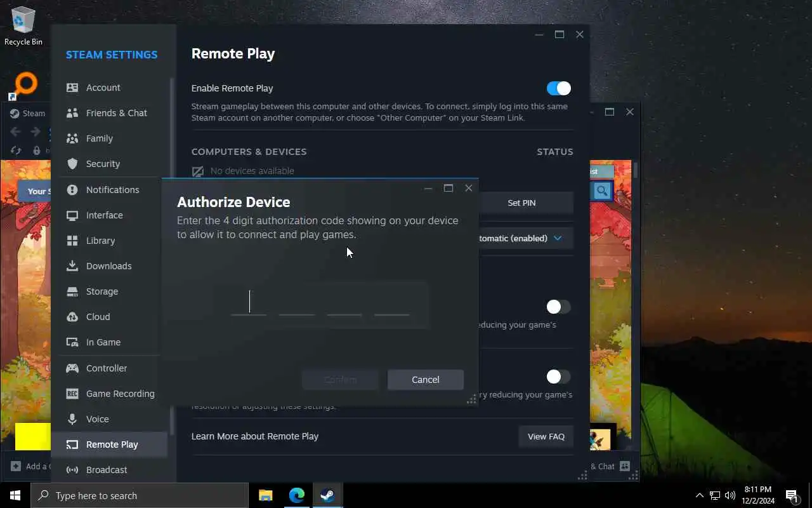Click the store search magnifier icon

(x=602, y=190)
